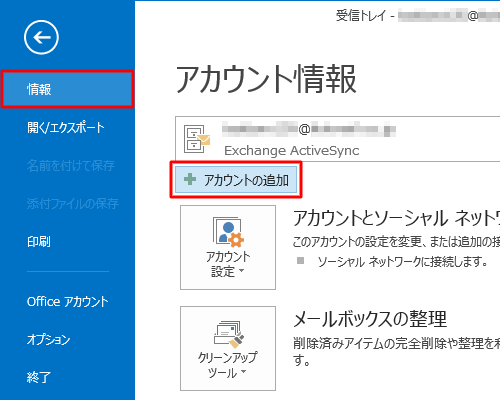The image size is (500, 400).
Task: Click the アカウントとソーシャル ネットワーク heading
Action: click(396, 219)
